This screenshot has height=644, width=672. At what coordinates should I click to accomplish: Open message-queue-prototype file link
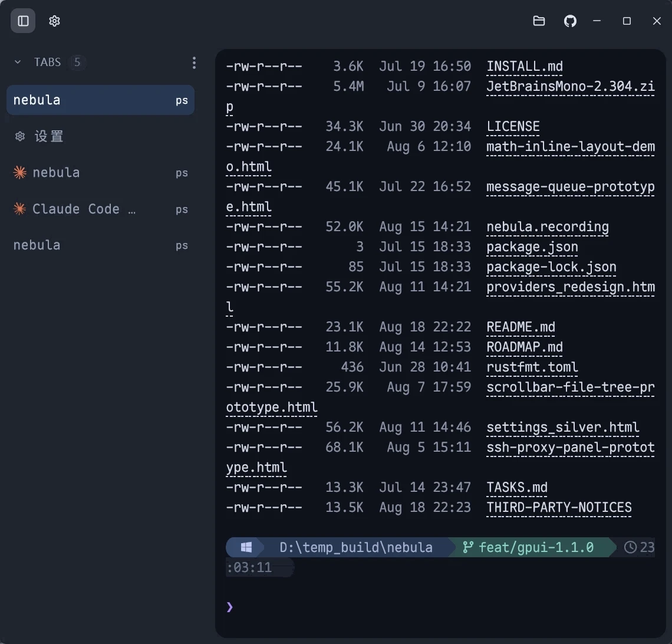pos(571,187)
